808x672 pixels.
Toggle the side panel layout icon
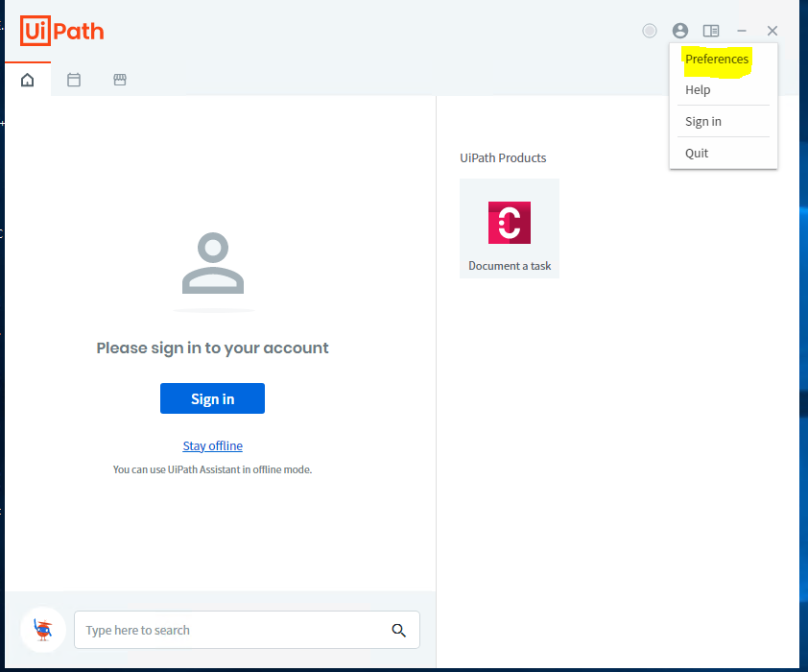(711, 31)
